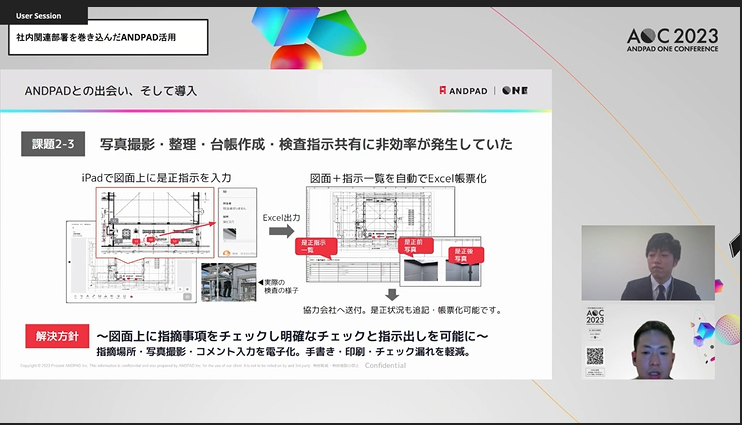Screen dimensions: 742x425
Task: Click the site inspection photo thumbnail
Action: (229, 282)
